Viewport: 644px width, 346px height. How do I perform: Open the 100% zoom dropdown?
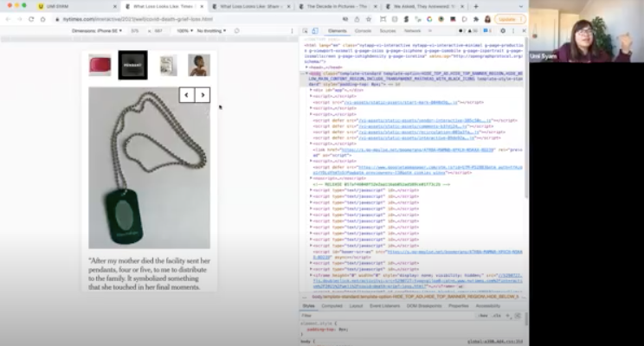pos(185,31)
